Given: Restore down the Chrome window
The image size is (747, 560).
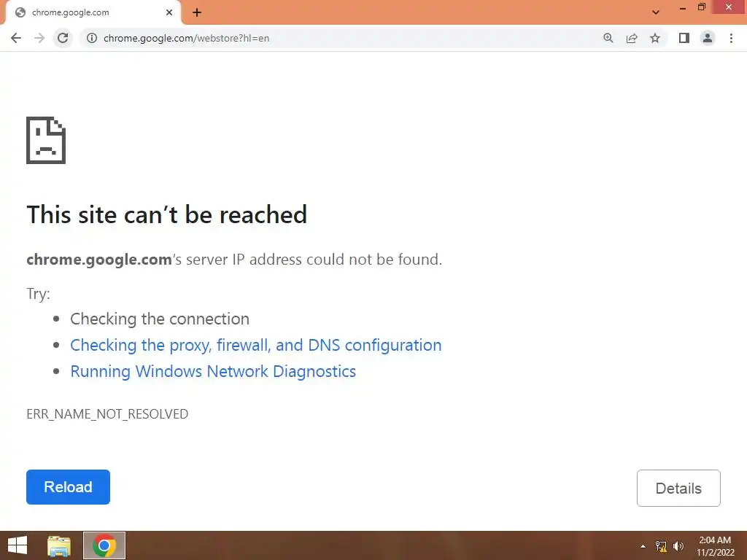Looking at the screenshot, I should (x=702, y=7).
